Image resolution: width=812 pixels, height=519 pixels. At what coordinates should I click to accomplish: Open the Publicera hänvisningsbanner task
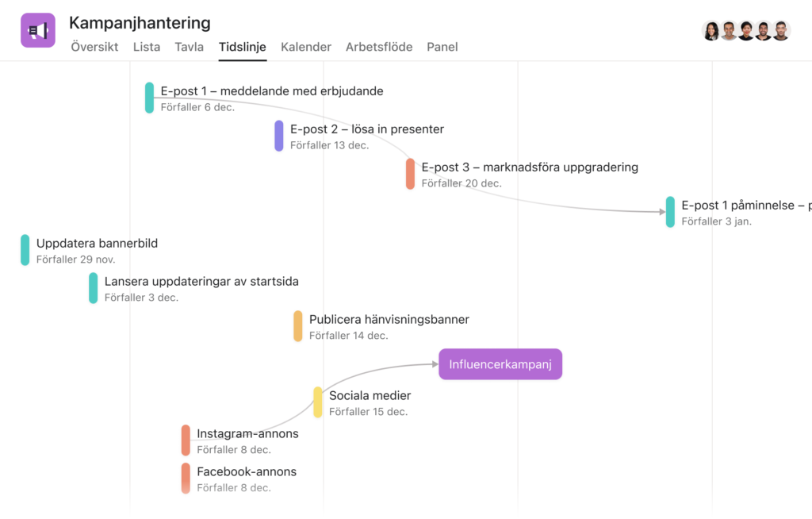(x=389, y=319)
